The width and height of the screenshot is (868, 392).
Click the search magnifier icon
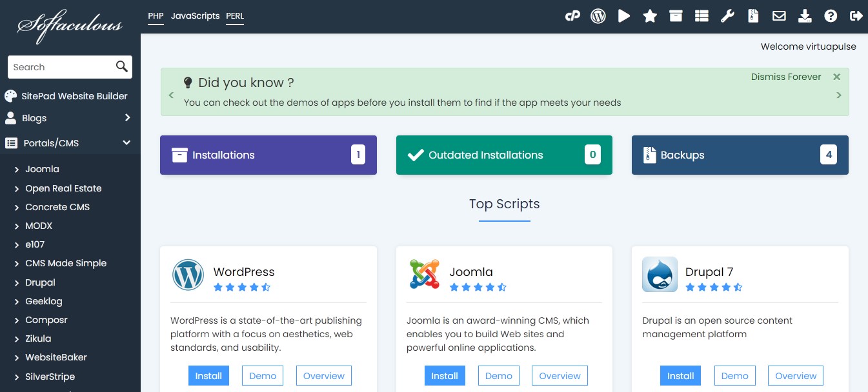tap(122, 66)
